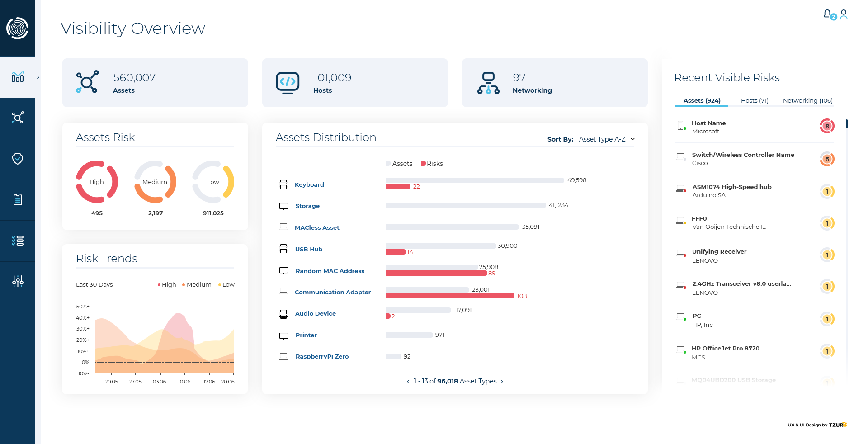This screenshot has height=444, width=868.
Task: Open the Keyboard asset type link
Action: pyautogui.click(x=309, y=184)
